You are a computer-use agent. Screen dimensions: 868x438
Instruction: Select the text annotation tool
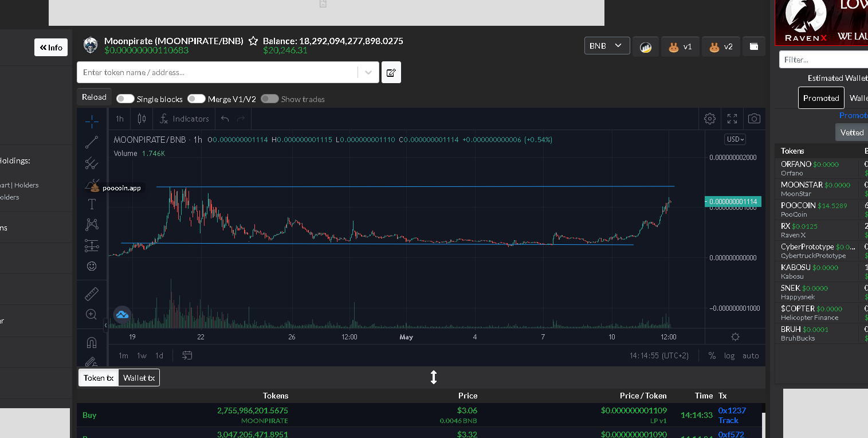click(92, 204)
